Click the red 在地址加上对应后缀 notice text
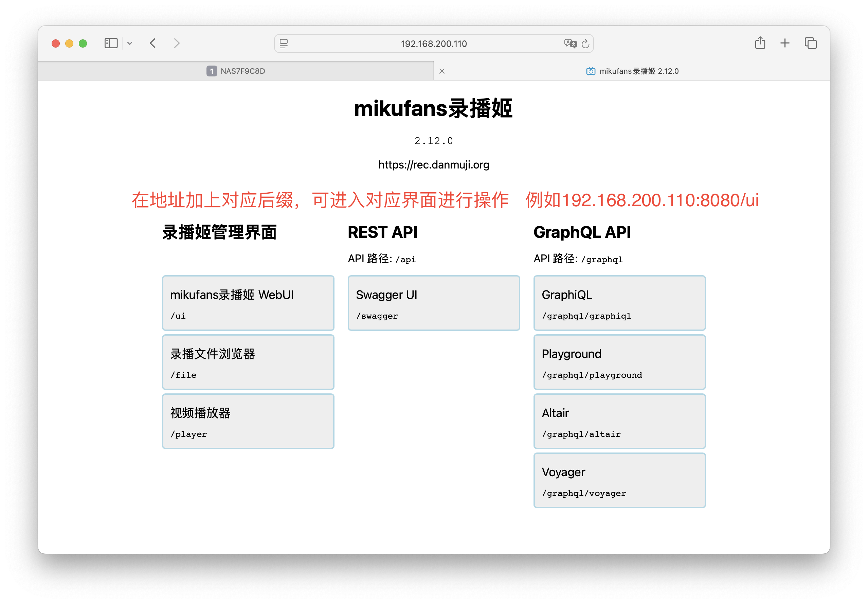 [445, 200]
